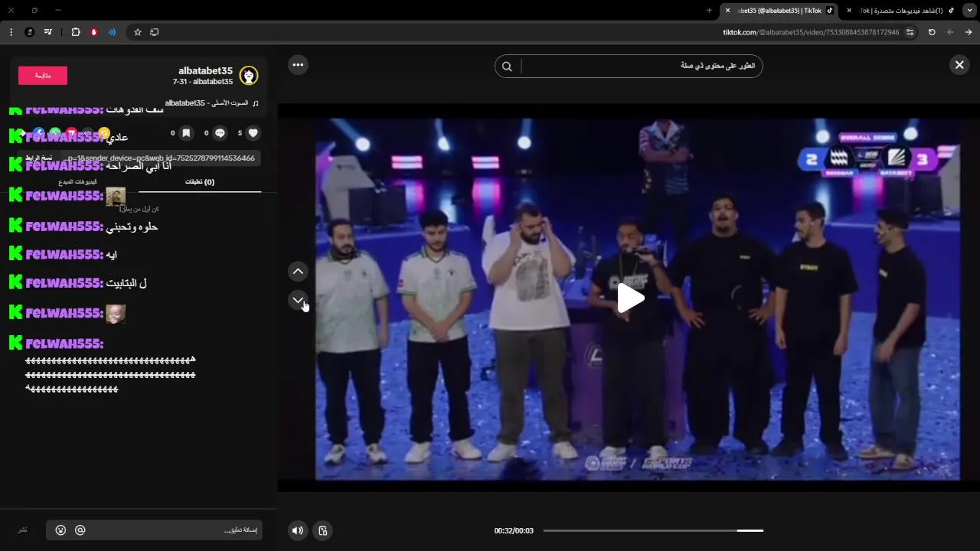
Task: Click the albatabet35 username heading
Action: click(205, 70)
